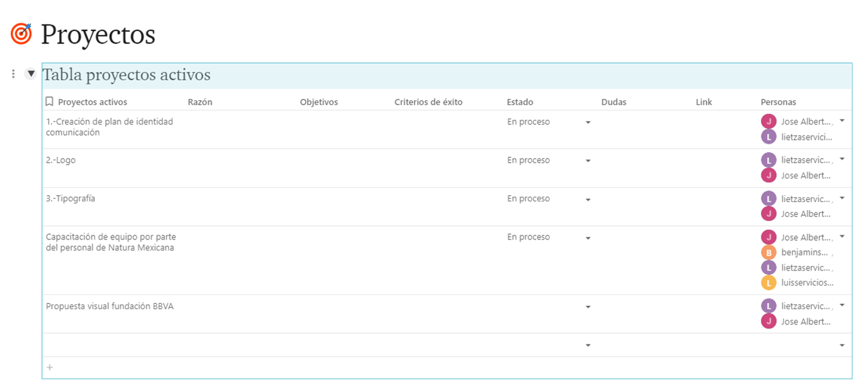Screen dimensions: 868x392
Task: Open Estado dropdown in the empty last row
Action: point(588,346)
